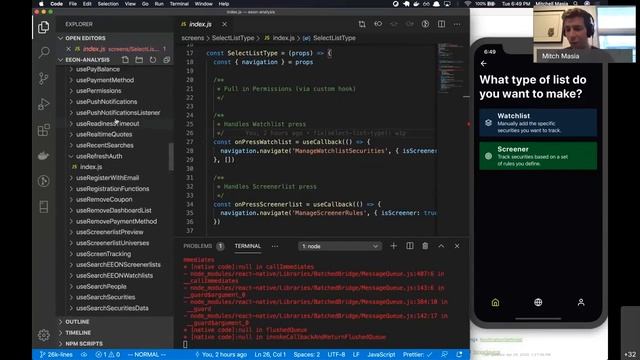Screen dimensions: 640x360
Task: Open the Run menu
Action: pos(159,4)
